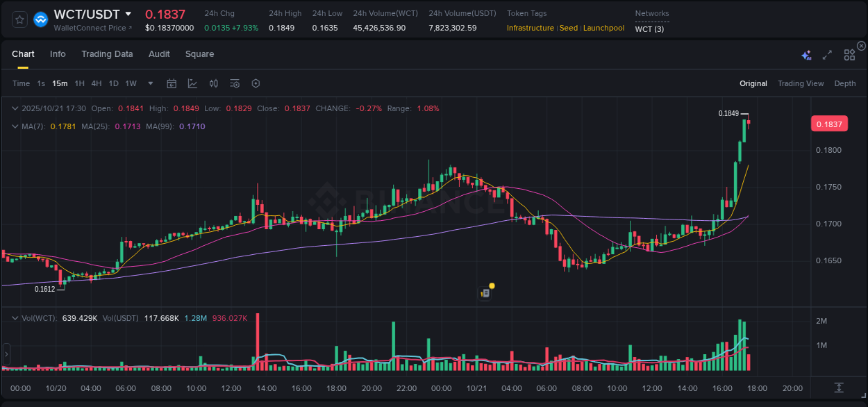Switch to the Trading Data tab
Image resolution: width=868 pixels, height=407 pixels.
(x=107, y=53)
